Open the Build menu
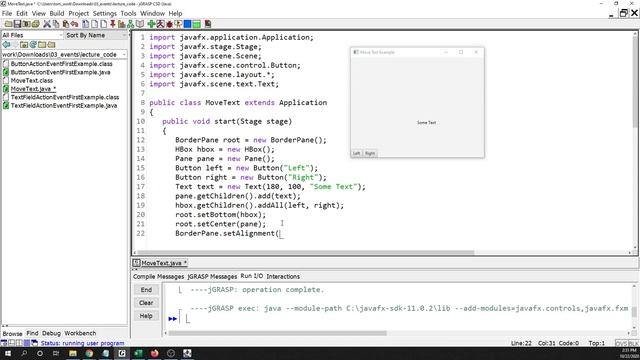The width and height of the screenshot is (640, 360). 57,13
